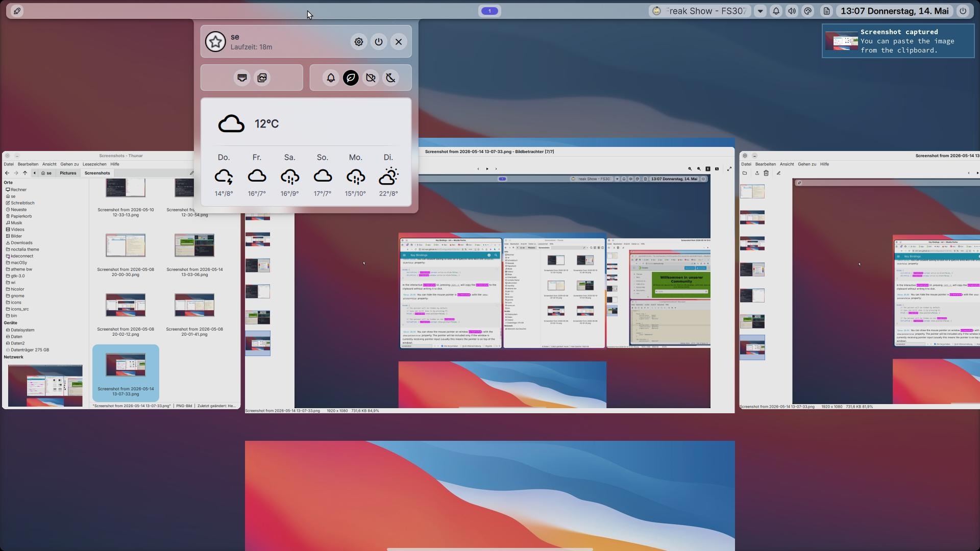Open Gehen zu menu in Thunar
The height and width of the screenshot is (551, 980).
pos(69,164)
